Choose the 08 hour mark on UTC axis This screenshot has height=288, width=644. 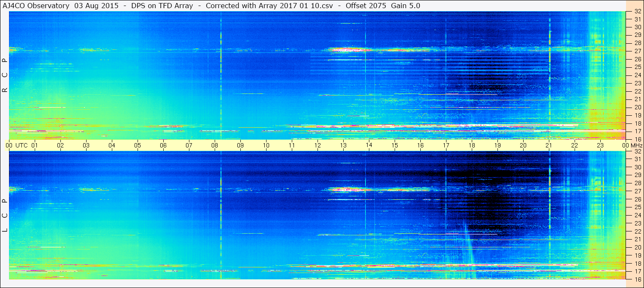(215, 145)
